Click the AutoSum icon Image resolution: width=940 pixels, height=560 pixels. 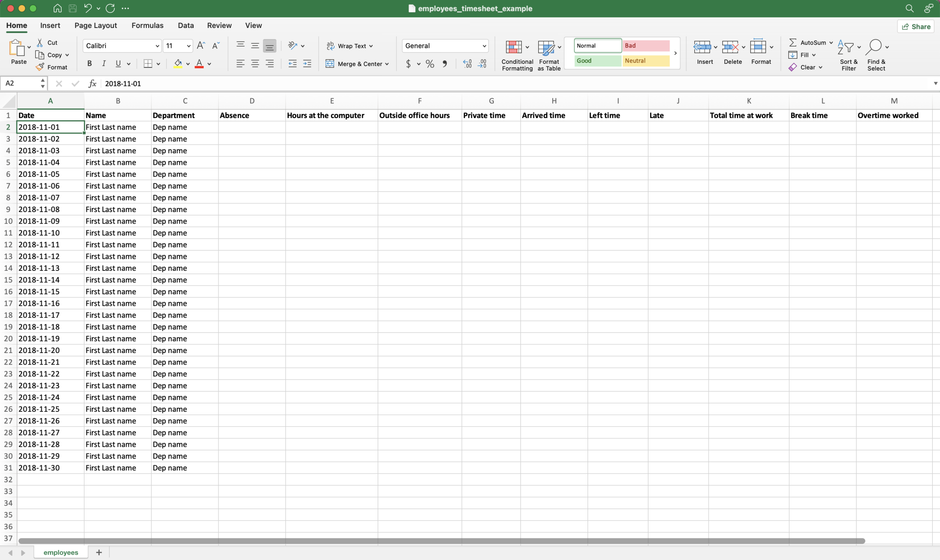(794, 42)
